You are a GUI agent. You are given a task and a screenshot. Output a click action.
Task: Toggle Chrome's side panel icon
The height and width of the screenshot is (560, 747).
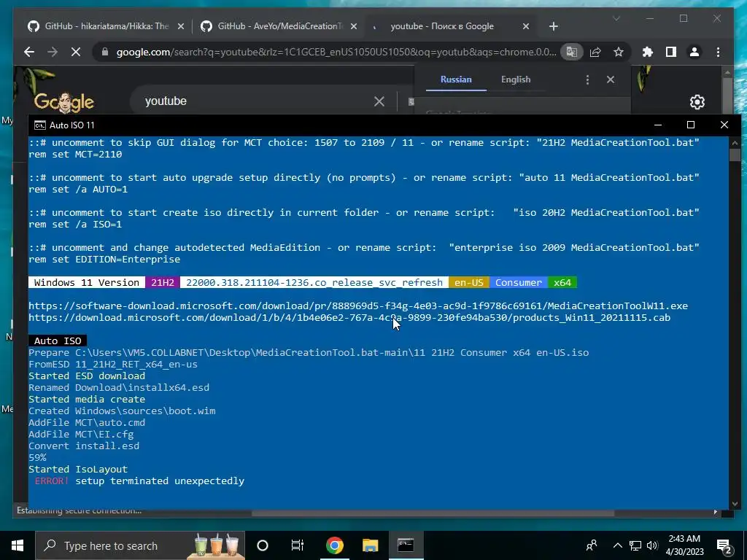click(671, 52)
